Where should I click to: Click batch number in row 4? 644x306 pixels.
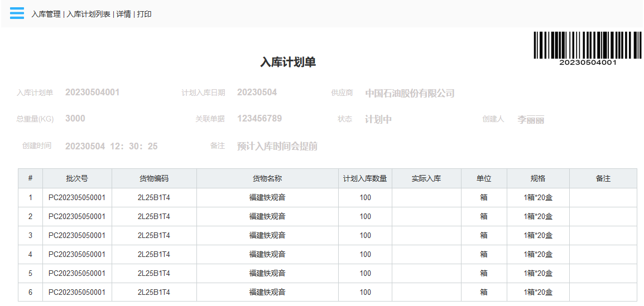[77, 254]
